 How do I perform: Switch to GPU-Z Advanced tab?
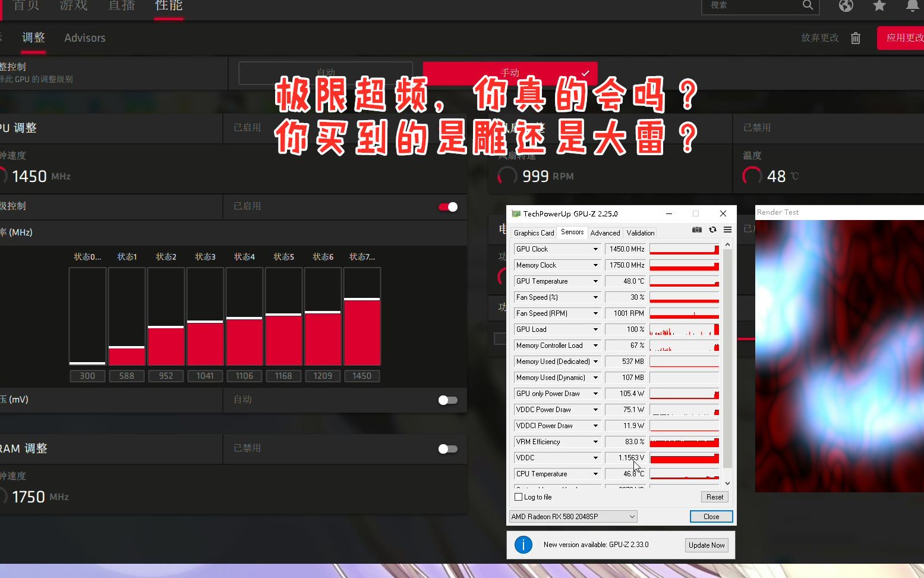[x=605, y=233]
